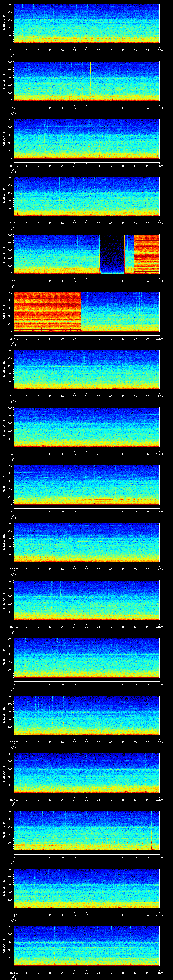Viewport: 173px width, 980px height.
Task: Click the 5:22:00 time axis label
Action: click(14, 511)
